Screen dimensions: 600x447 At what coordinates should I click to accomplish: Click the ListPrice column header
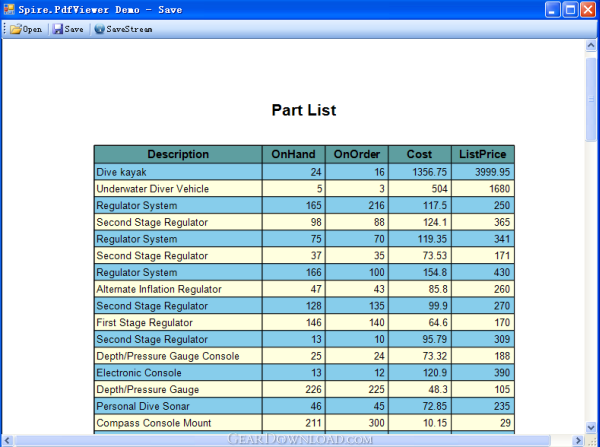(x=483, y=154)
